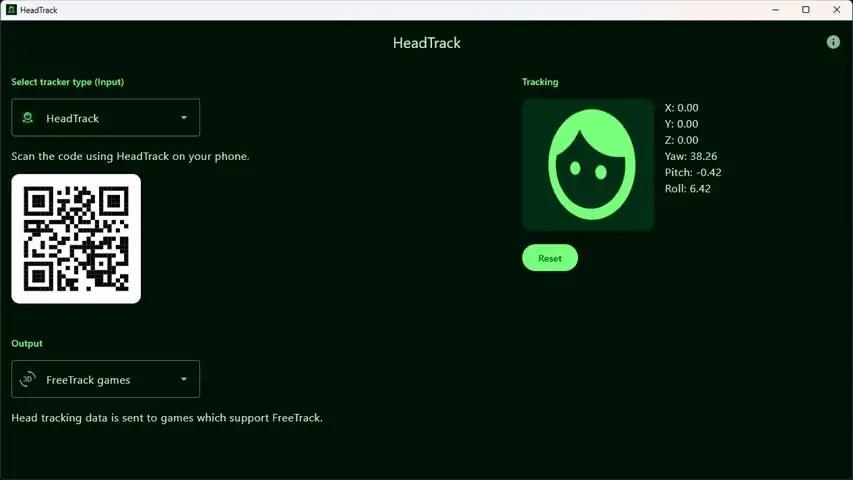Open the FreeTrack games output selector
This screenshot has width=853, height=480.
coord(106,379)
